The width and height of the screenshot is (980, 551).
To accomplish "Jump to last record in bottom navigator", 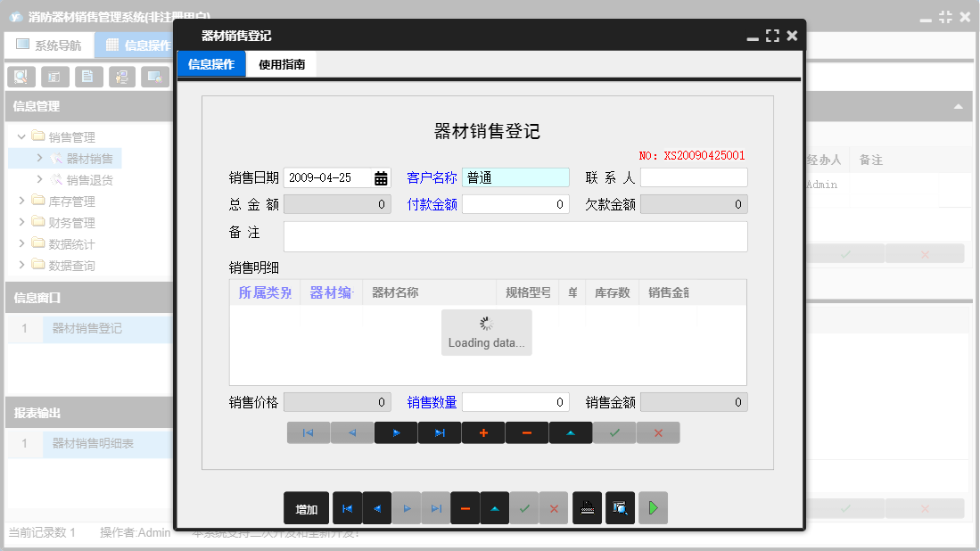I will [436, 507].
